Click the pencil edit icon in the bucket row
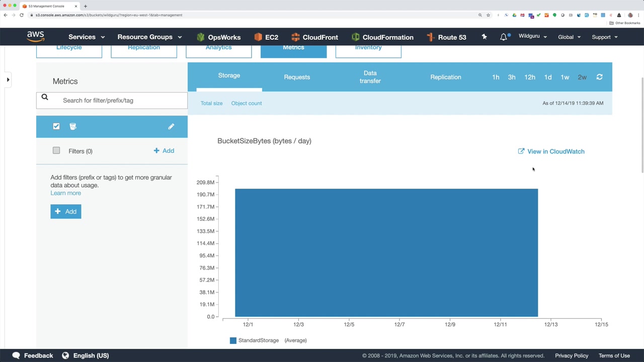This screenshot has width=644, height=362. point(171,126)
